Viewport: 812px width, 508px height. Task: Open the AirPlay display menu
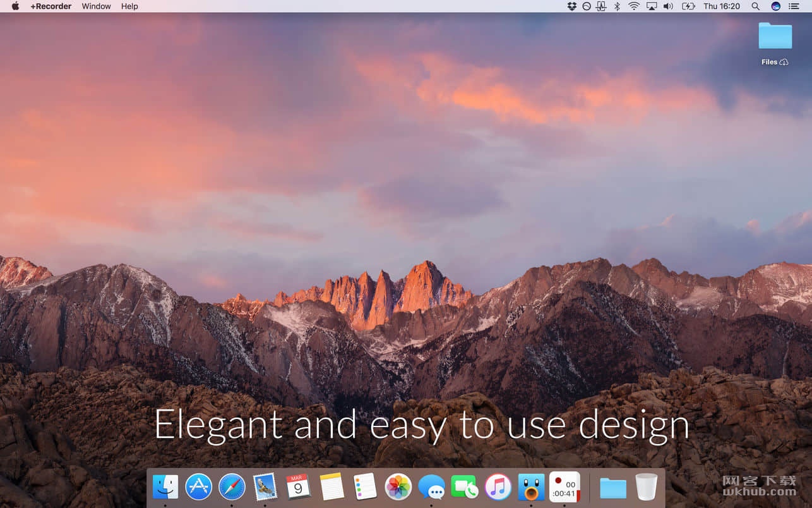click(652, 6)
